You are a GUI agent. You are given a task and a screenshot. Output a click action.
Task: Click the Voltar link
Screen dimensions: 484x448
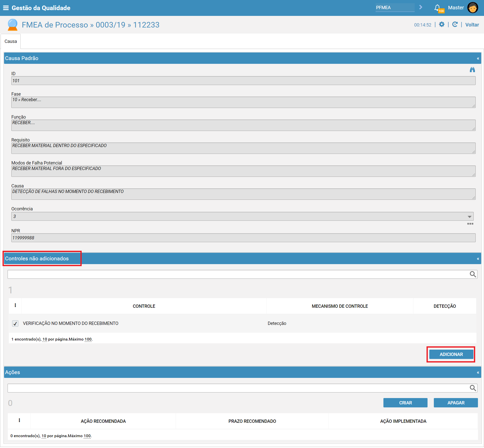(472, 25)
